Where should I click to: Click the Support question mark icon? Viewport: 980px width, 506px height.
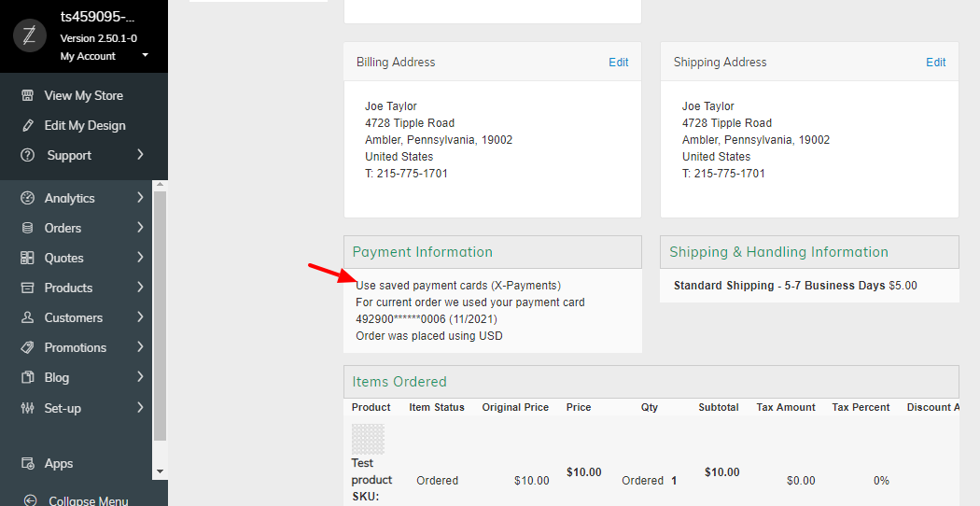[27, 155]
